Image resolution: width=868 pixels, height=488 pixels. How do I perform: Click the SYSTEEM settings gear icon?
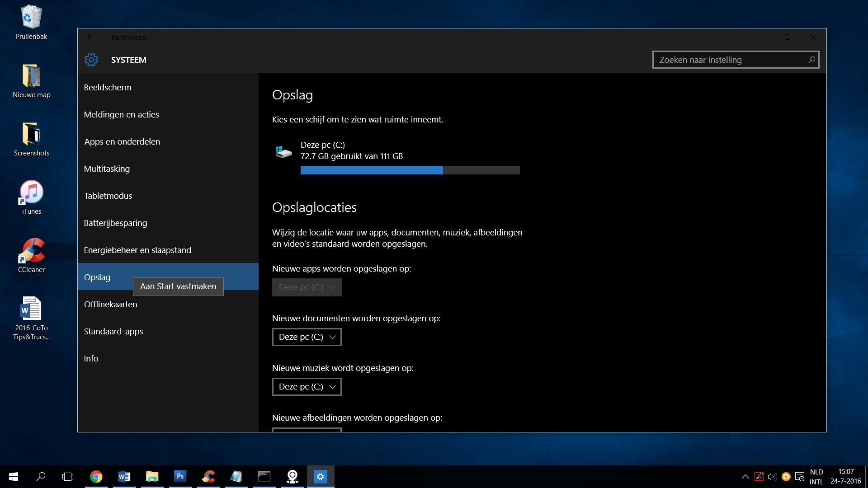[91, 60]
